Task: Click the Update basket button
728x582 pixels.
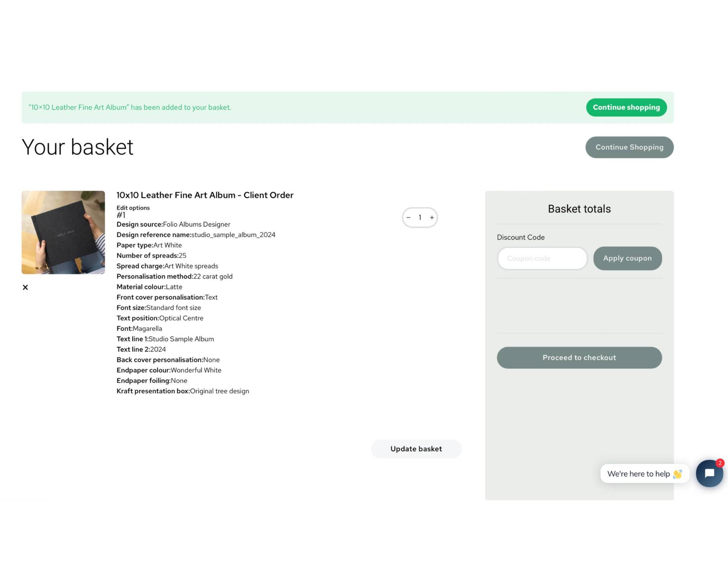Action: tap(416, 448)
